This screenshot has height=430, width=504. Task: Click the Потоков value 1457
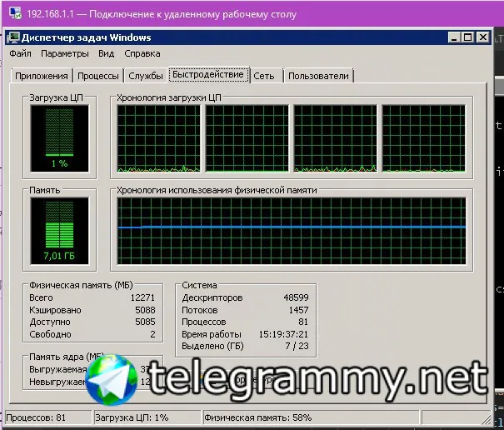click(x=298, y=310)
